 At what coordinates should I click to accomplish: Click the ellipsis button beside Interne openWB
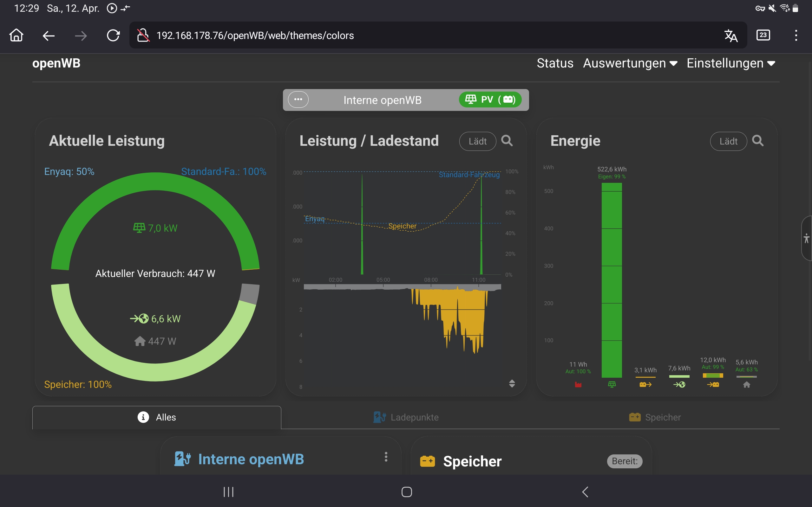(298, 99)
